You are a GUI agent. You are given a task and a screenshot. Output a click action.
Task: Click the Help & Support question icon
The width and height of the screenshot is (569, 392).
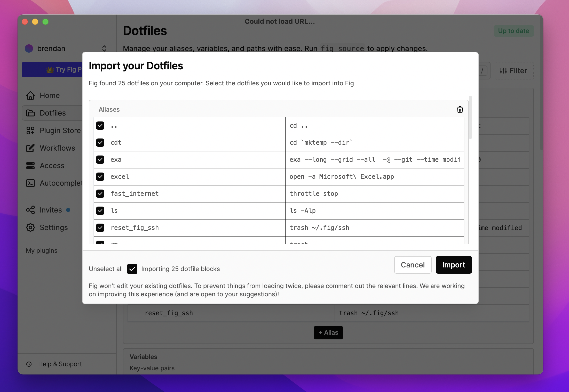pyautogui.click(x=29, y=364)
